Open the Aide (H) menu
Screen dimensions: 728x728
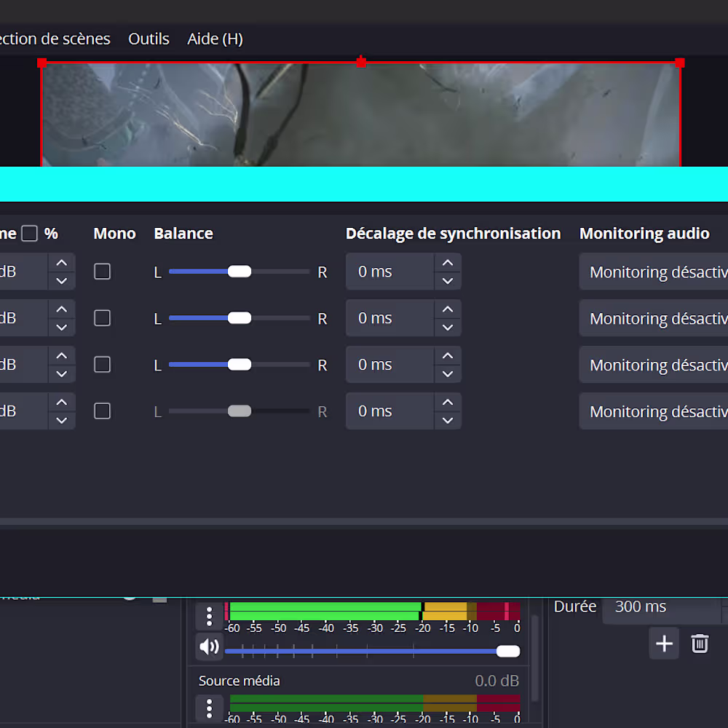pyautogui.click(x=215, y=39)
